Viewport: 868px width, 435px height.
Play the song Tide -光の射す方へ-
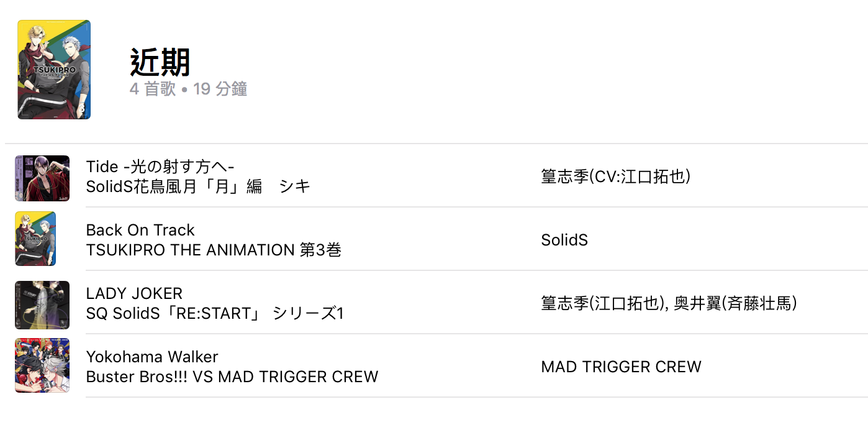pos(160,167)
